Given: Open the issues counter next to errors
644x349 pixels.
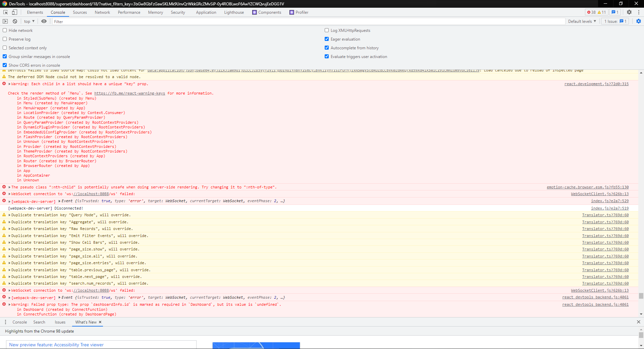Looking at the screenshot, I should tap(615, 12).
